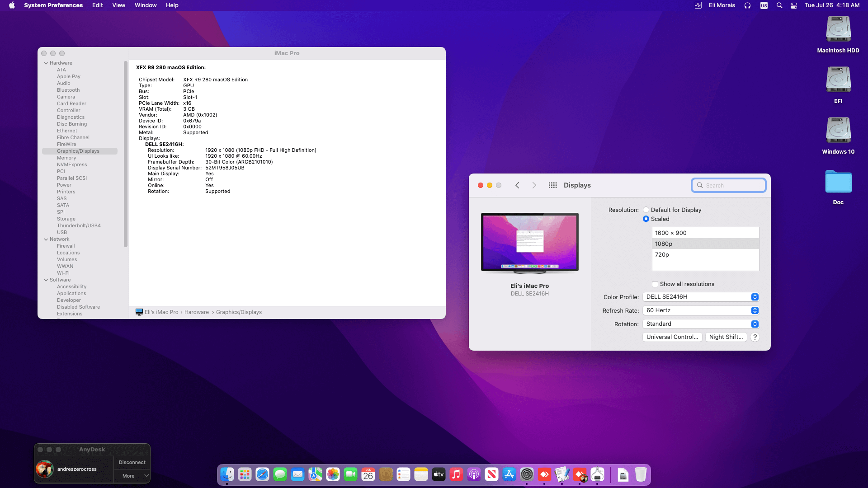Open the App Store from the Dock
Screen dimensions: 868x488
click(x=509, y=474)
